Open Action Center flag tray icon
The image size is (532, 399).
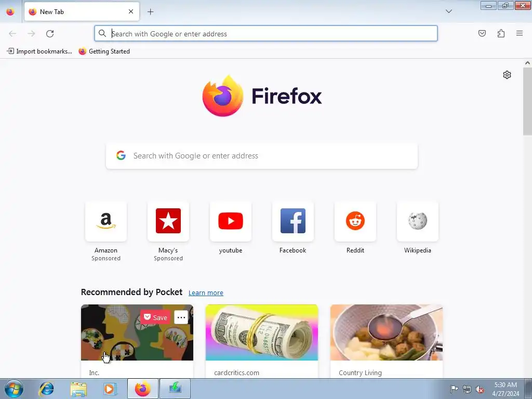tap(454, 389)
